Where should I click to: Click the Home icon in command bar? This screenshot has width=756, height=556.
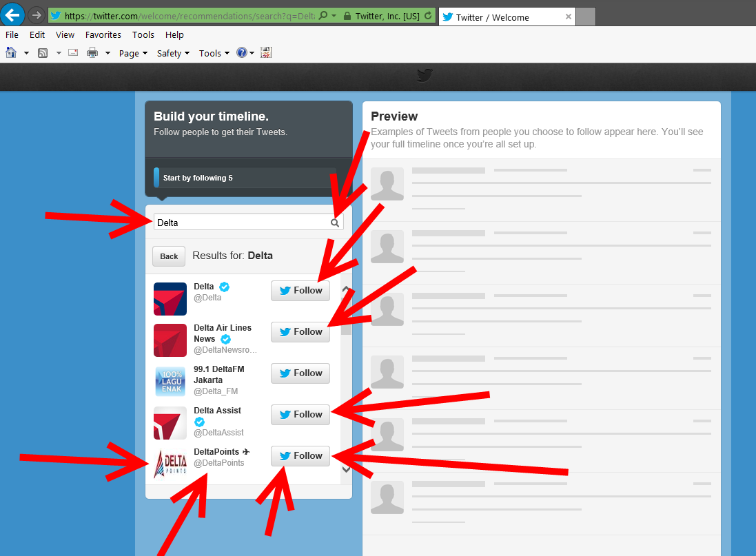(x=11, y=53)
